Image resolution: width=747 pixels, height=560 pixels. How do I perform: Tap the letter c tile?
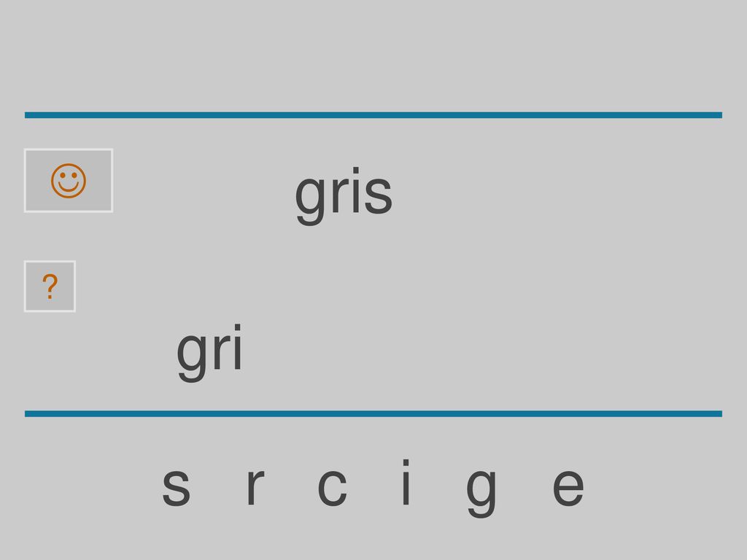pos(332,487)
